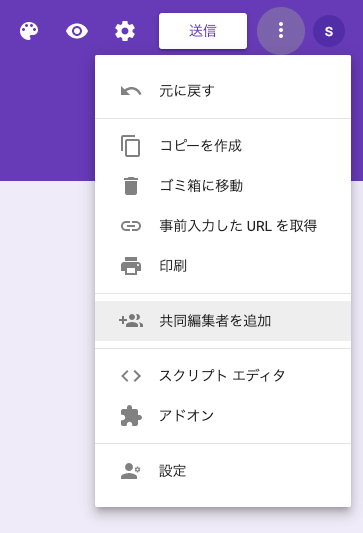Viewport: 363px width, 533px height.
Task: Toggle the three-dot more options menu
Action: [281, 31]
